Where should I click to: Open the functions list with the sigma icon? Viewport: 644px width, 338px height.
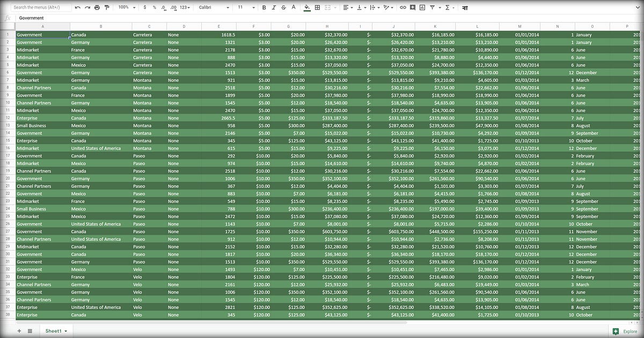pos(448,8)
